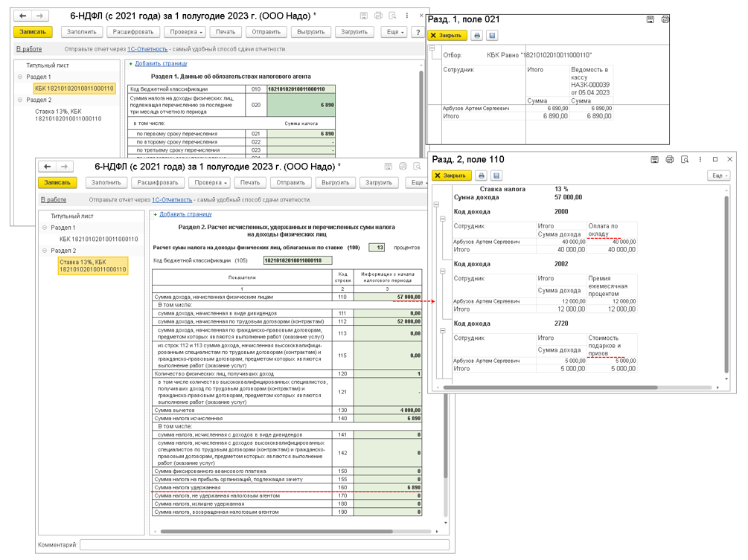The width and height of the screenshot is (748, 560).
Task: Collapse the Код дохода 2000 group
Action: [x=442, y=219]
